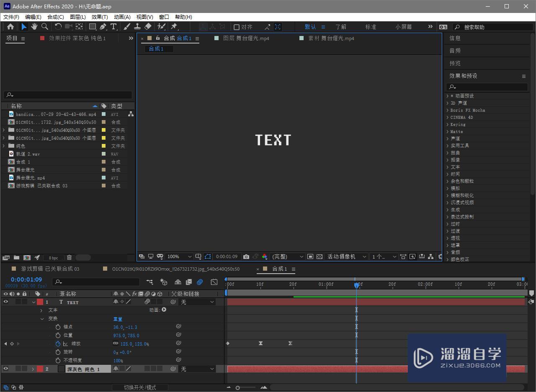This screenshot has width=536, height=392.
Task: Click the Home icon in the toolbar
Action: coord(10,27)
